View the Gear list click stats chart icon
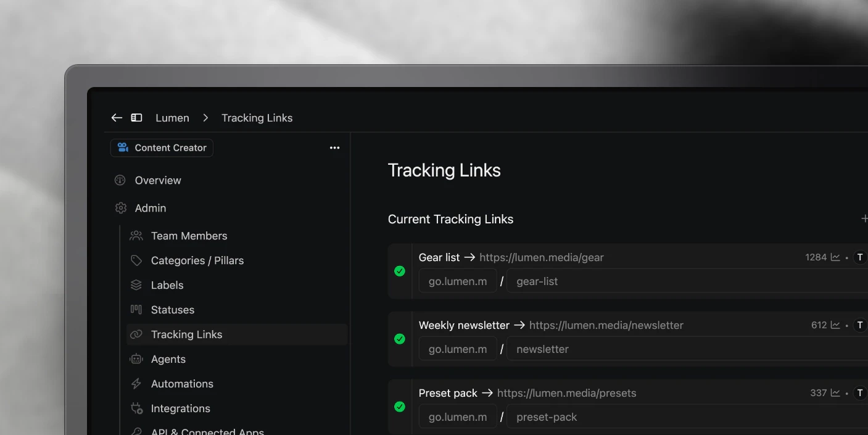The image size is (868, 435). click(835, 257)
